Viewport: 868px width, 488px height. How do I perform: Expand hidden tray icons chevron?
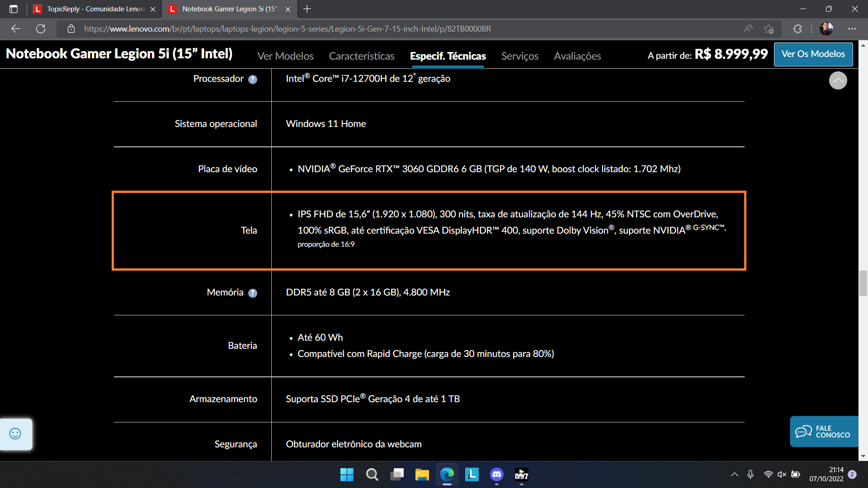click(735, 474)
